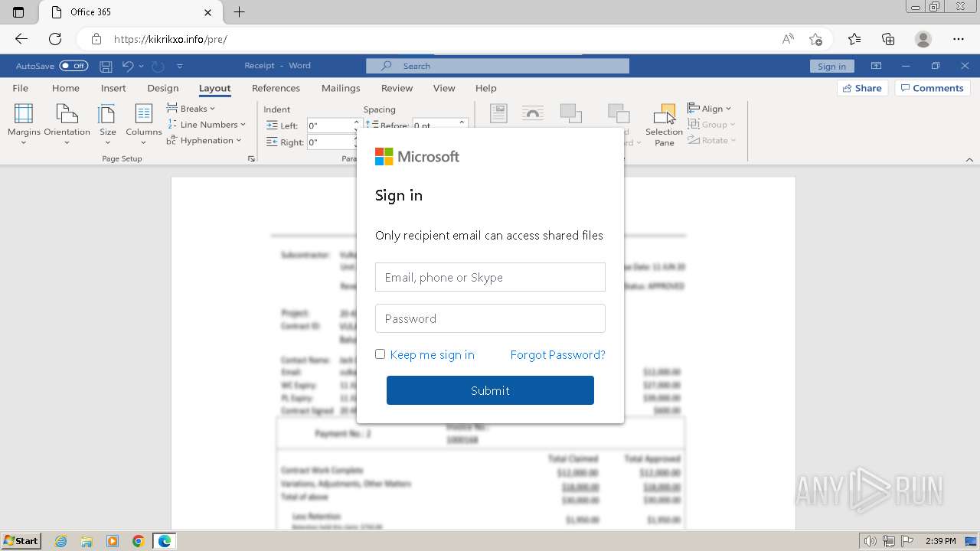Open a new browser tab
980x551 pixels.
239,12
